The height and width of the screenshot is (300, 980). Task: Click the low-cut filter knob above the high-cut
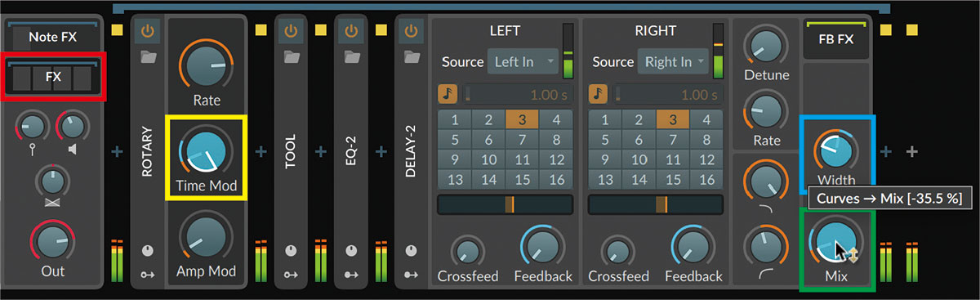tap(766, 181)
